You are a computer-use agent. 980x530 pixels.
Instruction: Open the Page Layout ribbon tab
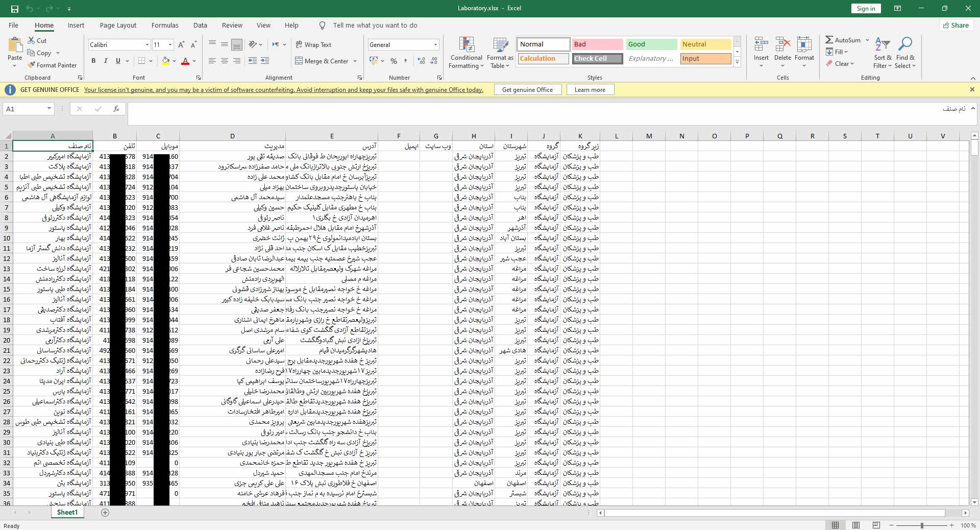pos(118,26)
